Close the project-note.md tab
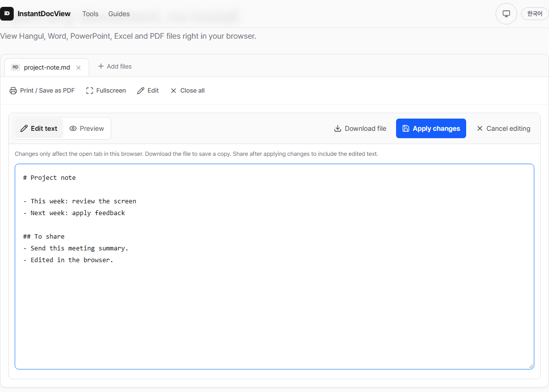This screenshot has height=392, width=549. point(78,68)
